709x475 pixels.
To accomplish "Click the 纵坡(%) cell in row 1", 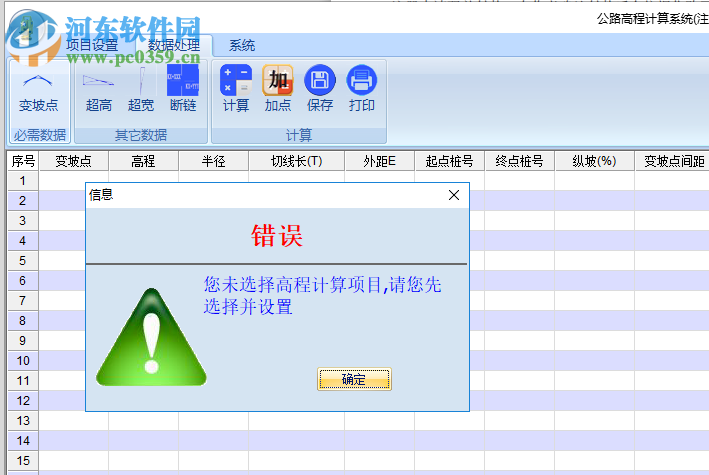I will (594, 180).
